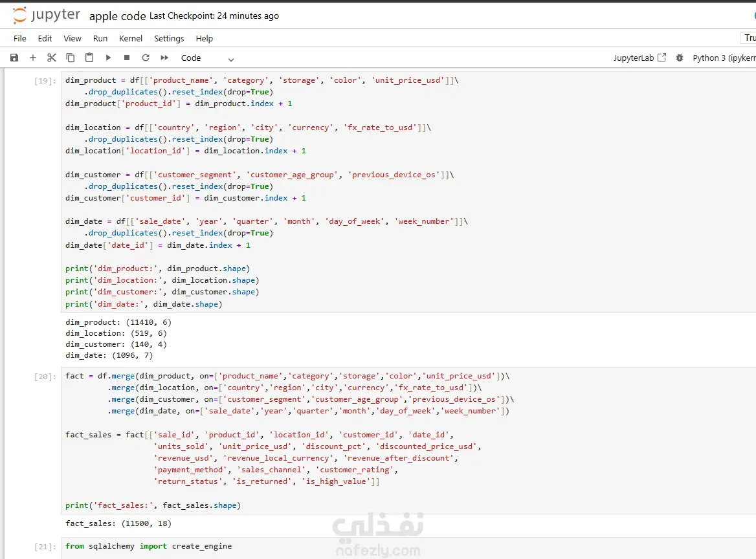Screen dimensions: 756x559
Task: Click the 'Last Checkpoint: 24 minutes ago' text
Action: click(214, 16)
